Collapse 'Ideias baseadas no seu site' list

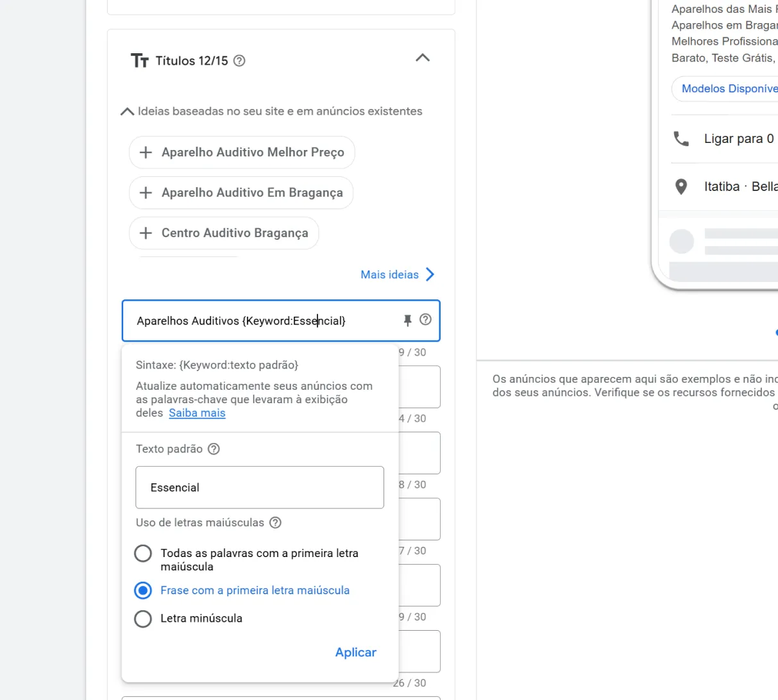(x=128, y=112)
